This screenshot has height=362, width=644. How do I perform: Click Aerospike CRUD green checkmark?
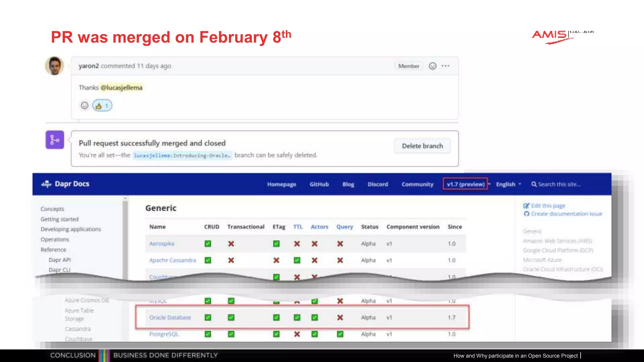coord(208,244)
